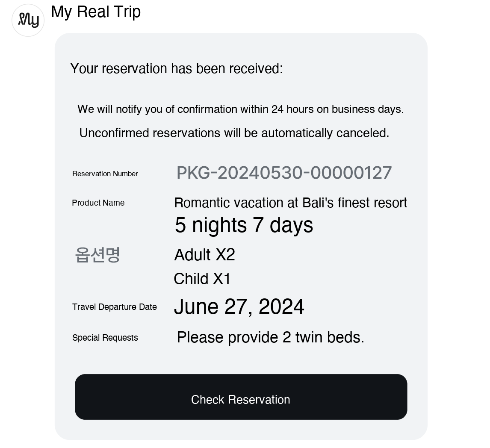490x448 pixels.
Task: Click the automatic cancellation warning text
Action: (x=234, y=133)
